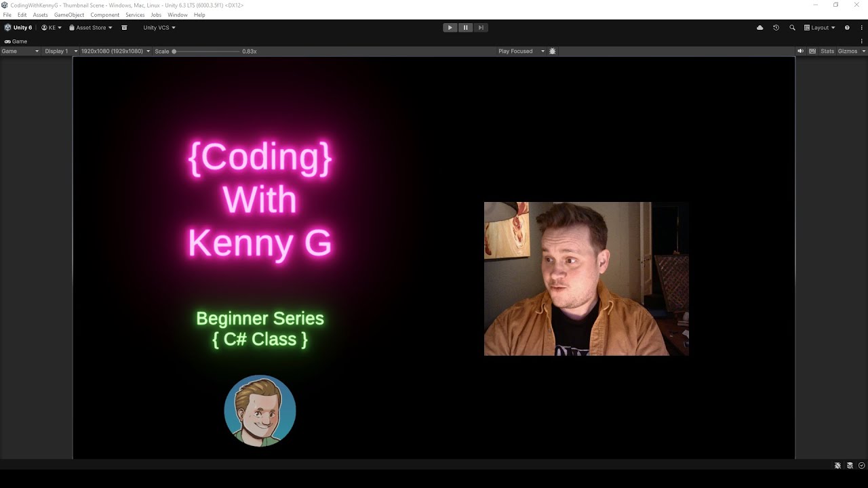This screenshot has height=488, width=868.
Task: Toggle the Shortcuts keyboard icon
Action: (812, 52)
